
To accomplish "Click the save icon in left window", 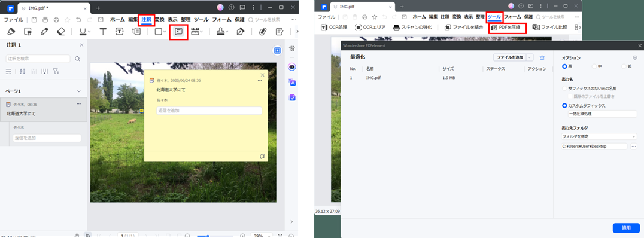I will (34, 19).
